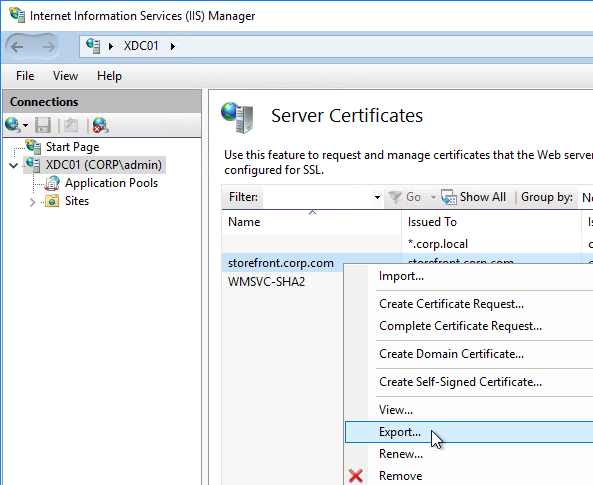
Task: Open the Go button dropdown arrow
Action: 433,197
